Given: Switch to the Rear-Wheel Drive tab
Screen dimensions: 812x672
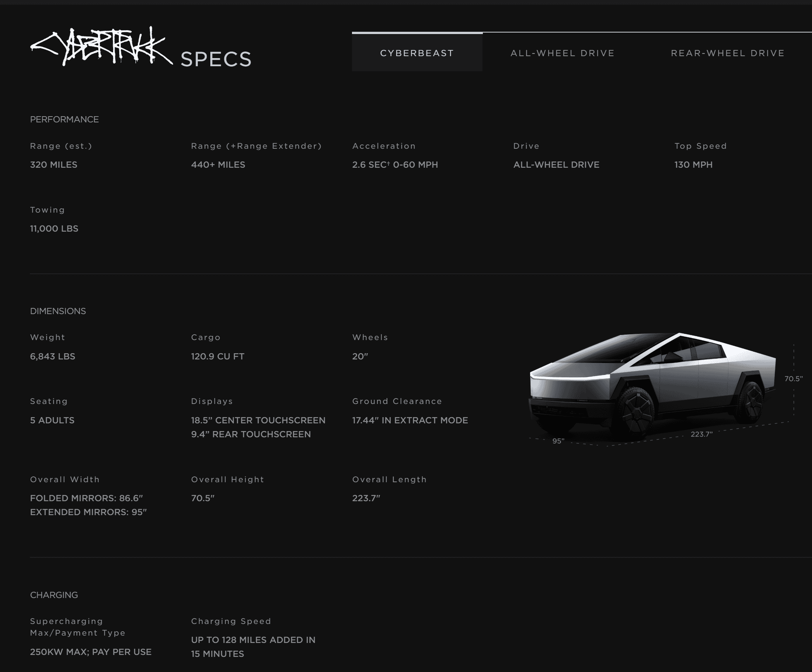Looking at the screenshot, I should [728, 53].
